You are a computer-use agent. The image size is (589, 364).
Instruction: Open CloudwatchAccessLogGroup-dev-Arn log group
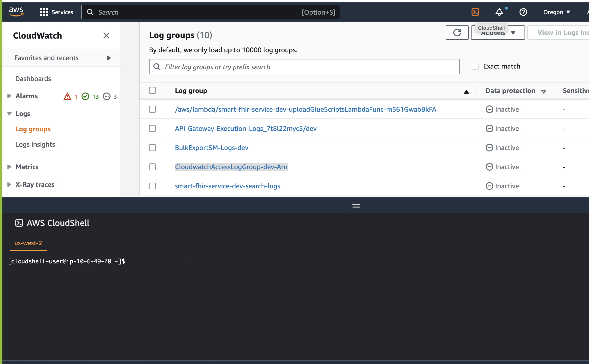tap(231, 167)
